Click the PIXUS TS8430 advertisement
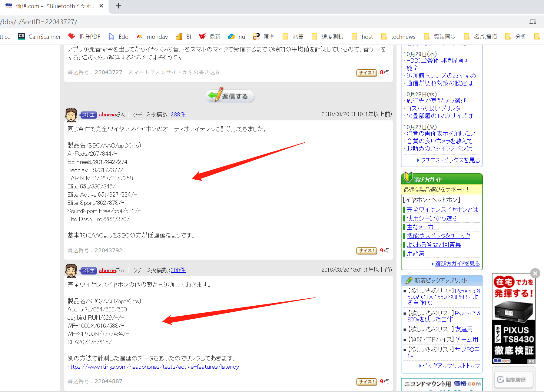Viewport: 544px width, 392px height. (x=514, y=319)
